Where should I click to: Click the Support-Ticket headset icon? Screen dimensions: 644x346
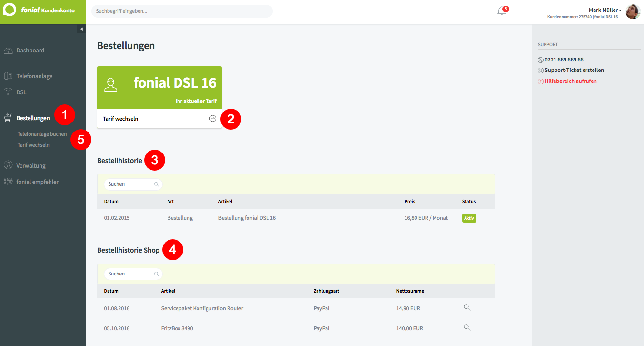point(541,71)
